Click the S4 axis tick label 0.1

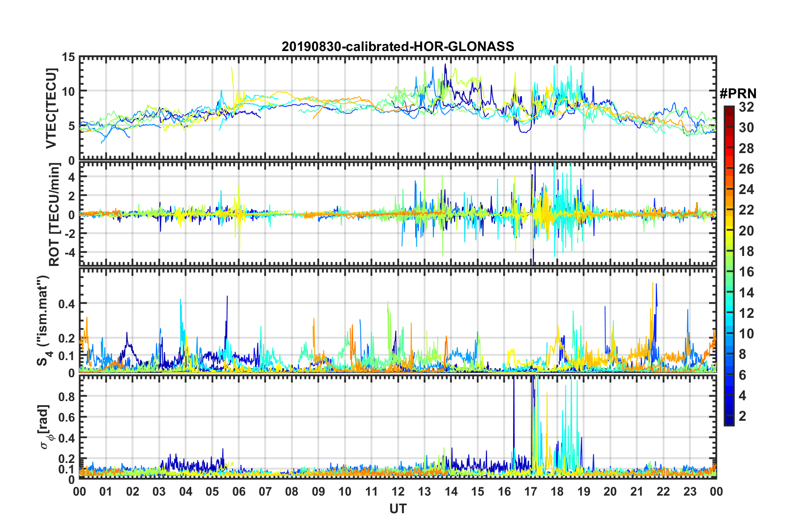point(67,356)
